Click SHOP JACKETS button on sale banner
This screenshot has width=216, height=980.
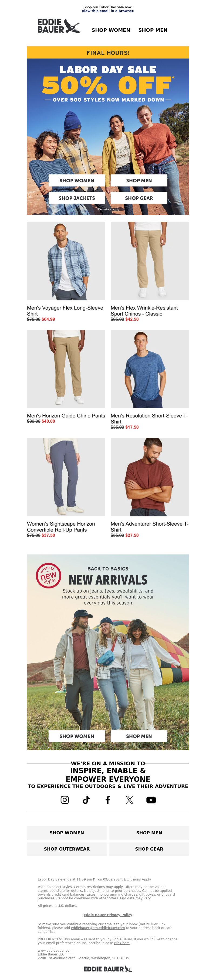[77, 198]
